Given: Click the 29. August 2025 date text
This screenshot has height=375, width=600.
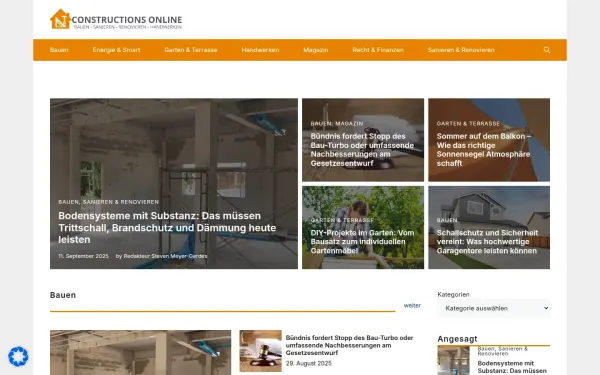Looking at the screenshot, I should point(308,363).
